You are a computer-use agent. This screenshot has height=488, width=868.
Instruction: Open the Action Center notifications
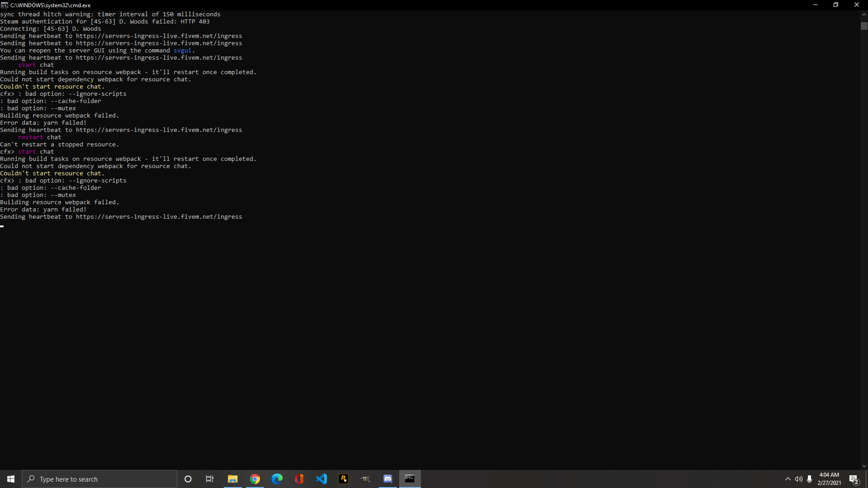(x=854, y=479)
